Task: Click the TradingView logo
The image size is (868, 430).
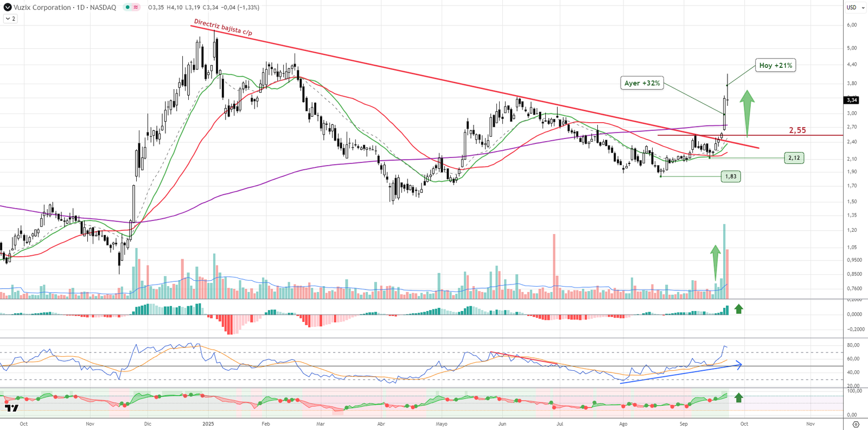Action: [11, 408]
